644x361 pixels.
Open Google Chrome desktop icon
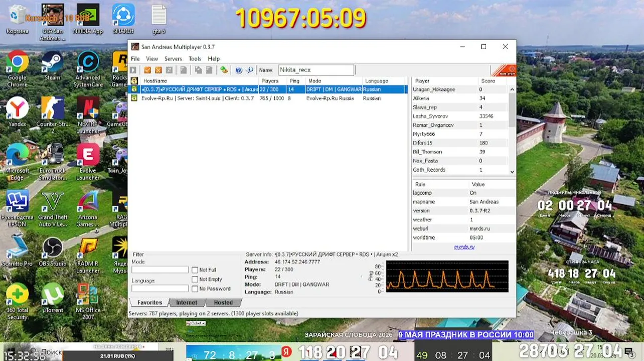(17, 69)
